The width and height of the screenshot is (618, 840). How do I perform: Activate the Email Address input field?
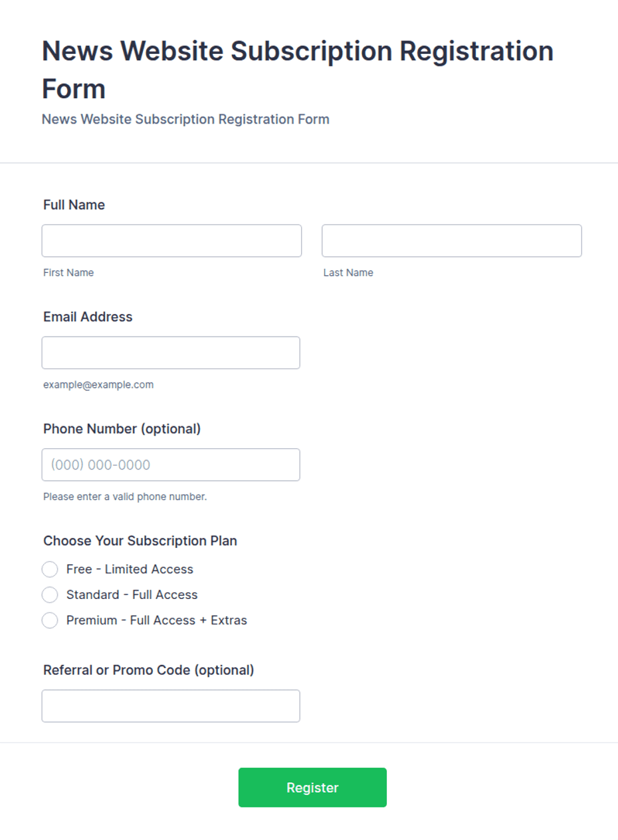171,353
